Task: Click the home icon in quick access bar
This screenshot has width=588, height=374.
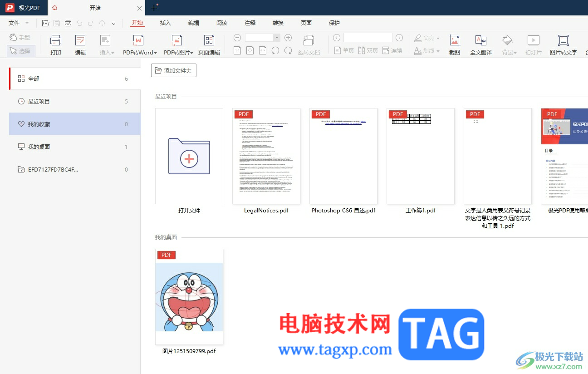Action: coord(102,23)
